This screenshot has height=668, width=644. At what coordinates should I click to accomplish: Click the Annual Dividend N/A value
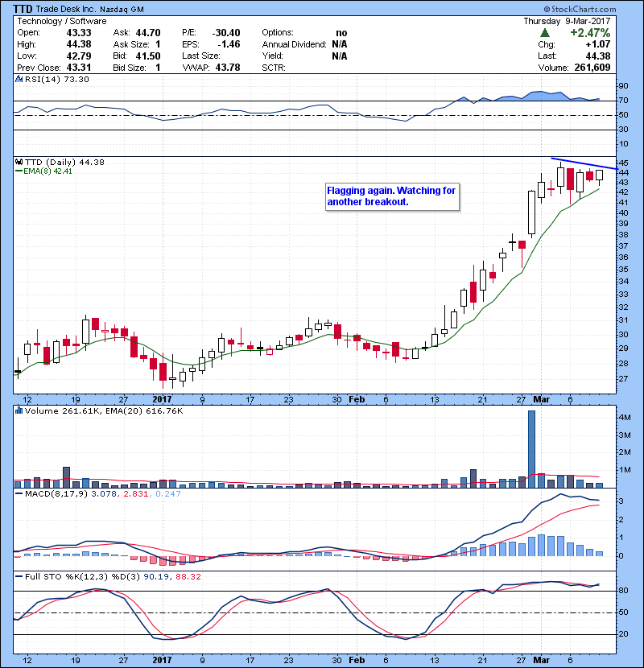tap(339, 44)
